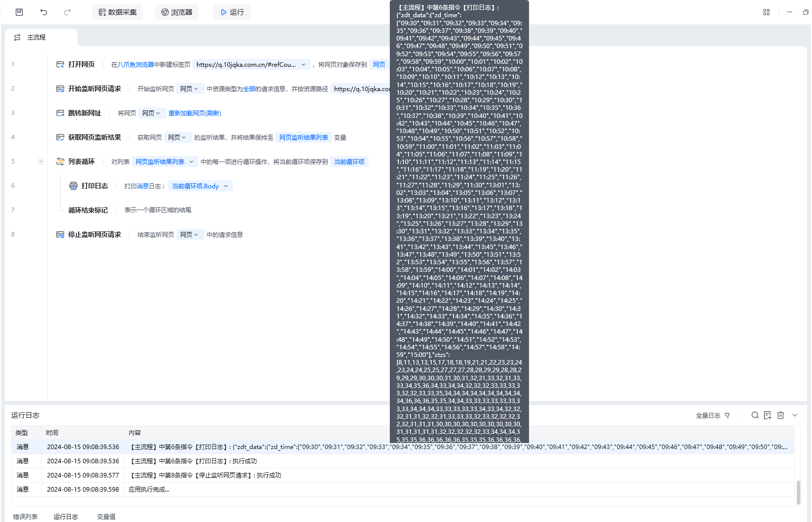
Task: Switch to the 运行日志 bottom tab
Action: point(66,517)
